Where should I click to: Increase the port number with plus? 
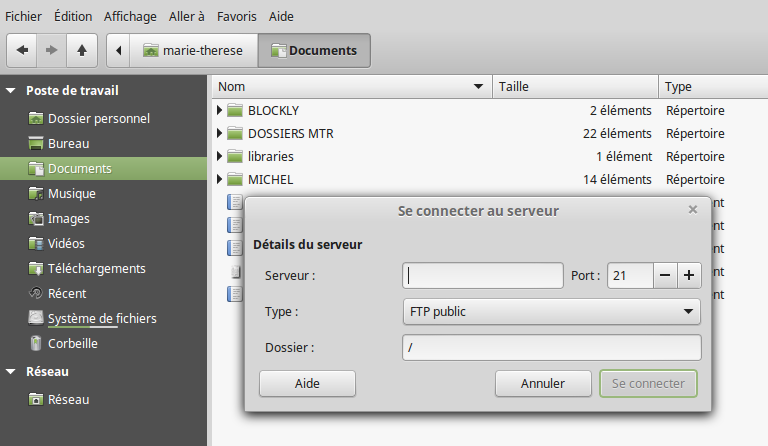[689, 275]
